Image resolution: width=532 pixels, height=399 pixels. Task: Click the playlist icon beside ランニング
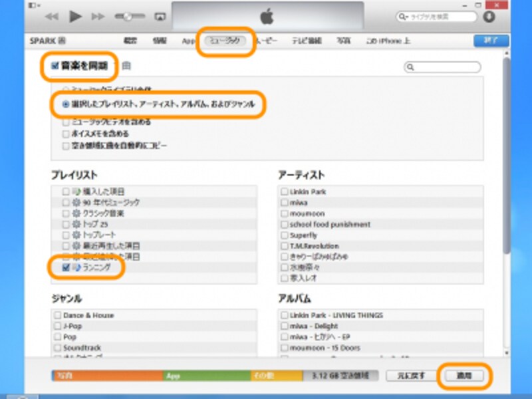[76, 267]
